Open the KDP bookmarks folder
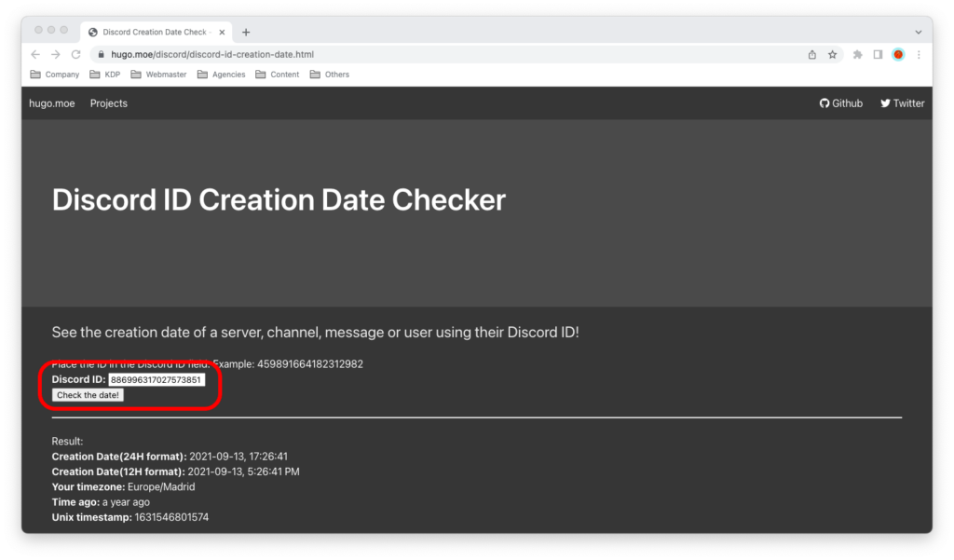Image resolution: width=954 pixels, height=560 pixels. [x=104, y=75]
